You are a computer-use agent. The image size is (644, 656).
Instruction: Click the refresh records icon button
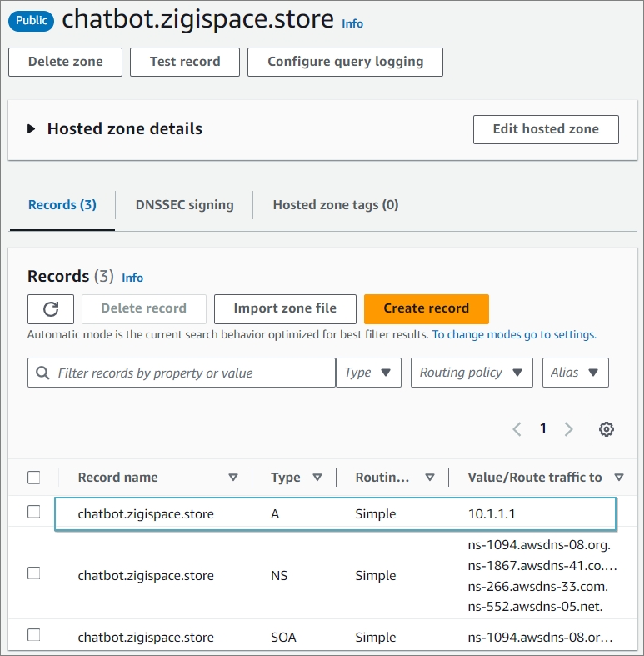pos(51,309)
